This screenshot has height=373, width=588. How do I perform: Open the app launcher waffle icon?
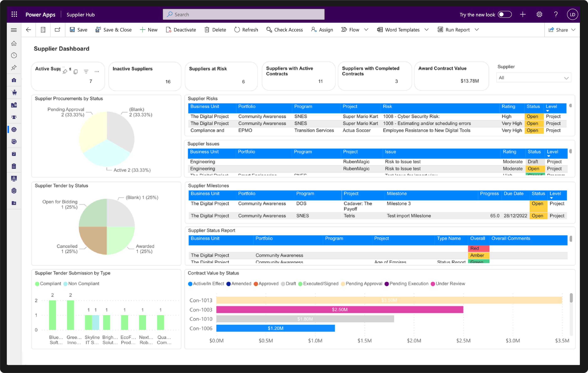[x=14, y=14]
